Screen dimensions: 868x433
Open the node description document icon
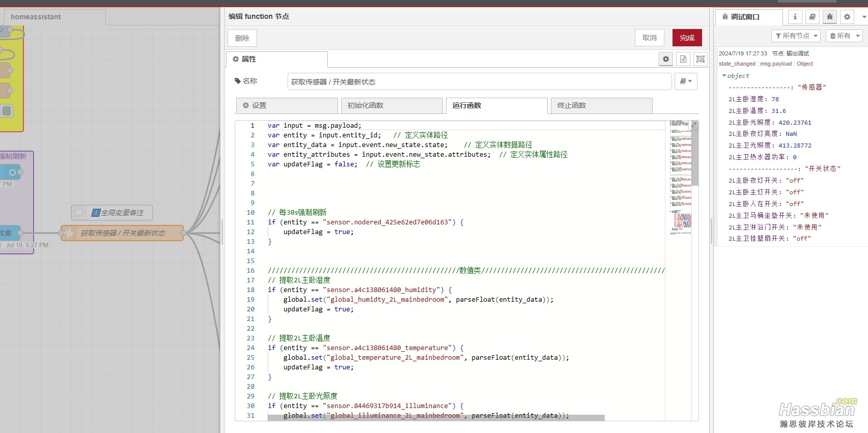pos(683,59)
